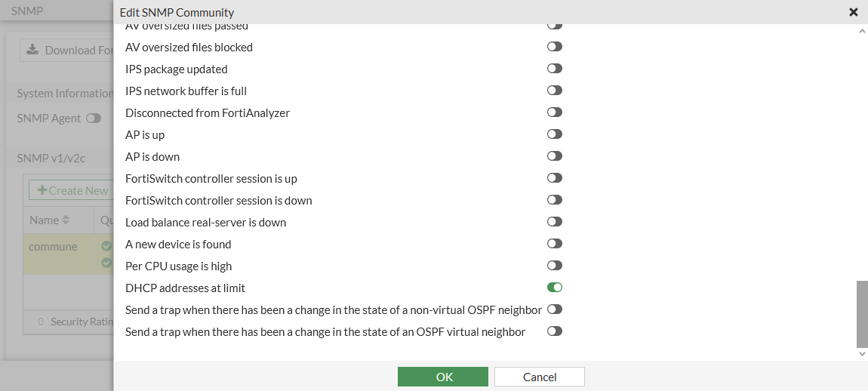Click the dialog scrollbar thumb
Screen dimensions: 868x391
pos(862,313)
